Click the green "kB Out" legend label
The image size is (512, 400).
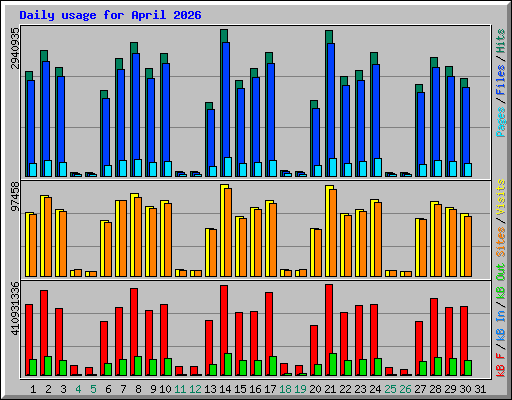tap(501, 282)
